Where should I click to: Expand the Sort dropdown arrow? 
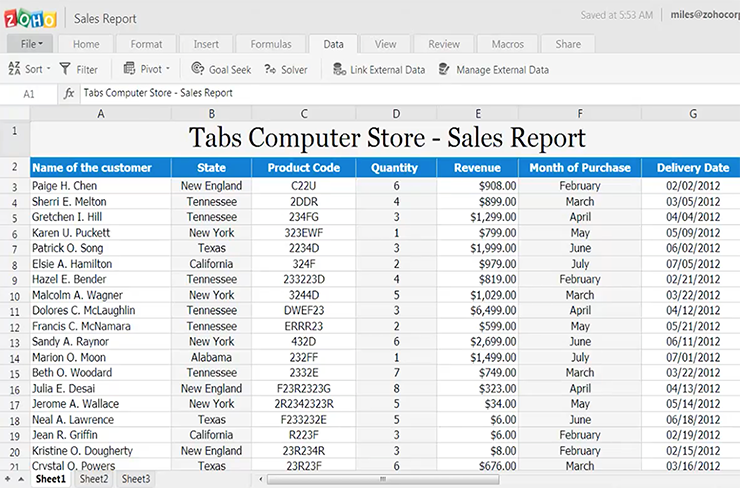click(50, 69)
